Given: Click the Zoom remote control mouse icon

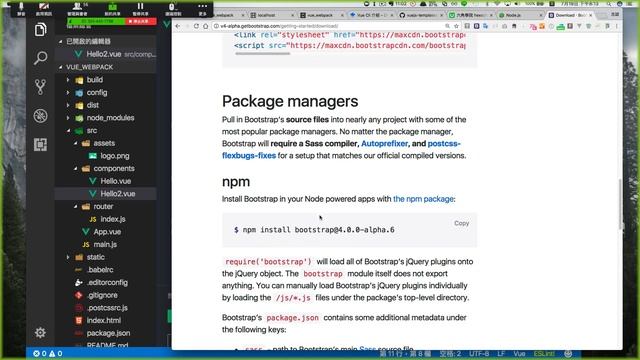Looking at the screenshot, I should pos(173,9).
